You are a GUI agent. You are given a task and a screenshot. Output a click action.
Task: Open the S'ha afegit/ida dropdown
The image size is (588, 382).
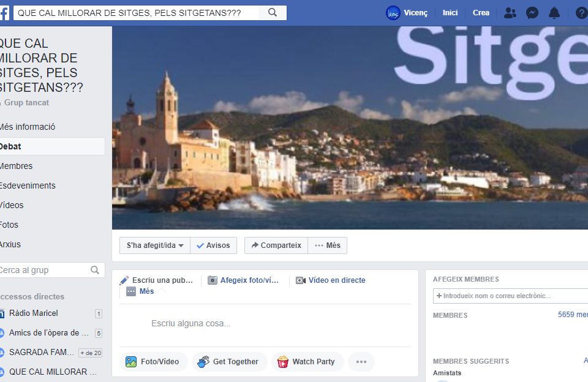(x=155, y=245)
